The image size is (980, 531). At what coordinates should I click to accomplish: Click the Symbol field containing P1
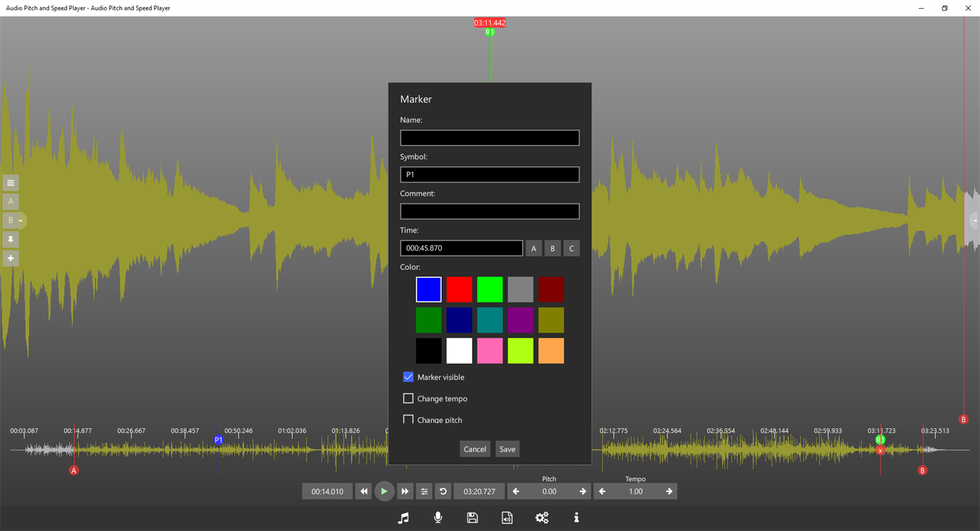pos(490,174)
